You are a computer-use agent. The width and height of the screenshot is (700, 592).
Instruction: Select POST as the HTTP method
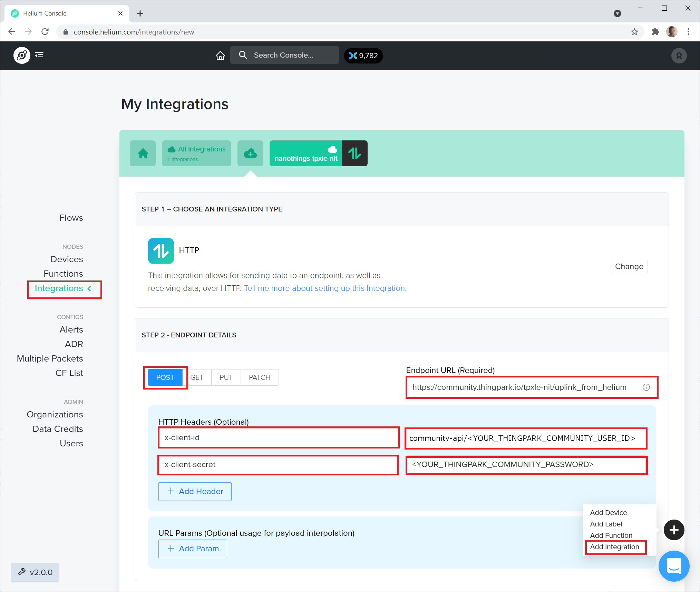(165, 377)
